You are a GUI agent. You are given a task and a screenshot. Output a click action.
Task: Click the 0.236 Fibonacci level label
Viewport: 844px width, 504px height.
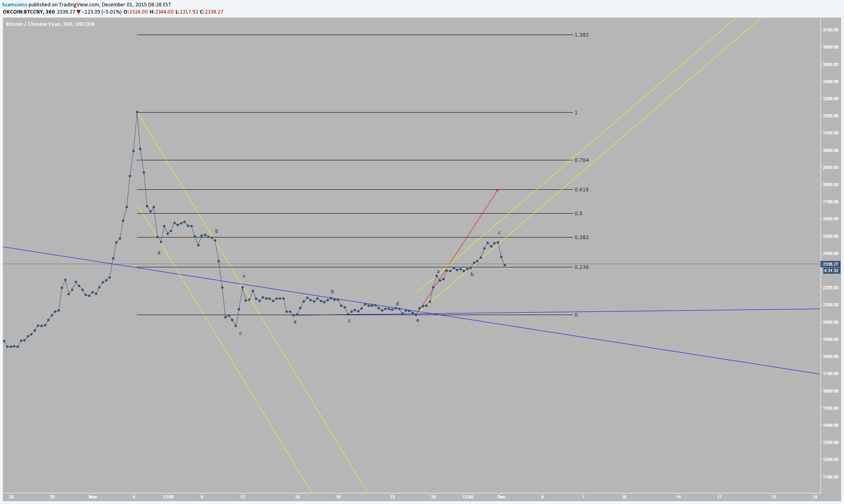coord(581,267)
